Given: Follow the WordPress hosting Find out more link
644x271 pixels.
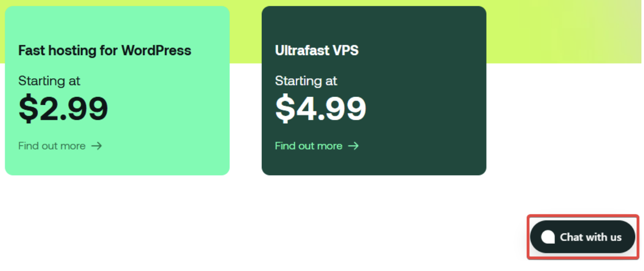Looking at the screenshot, I should 52,146.
